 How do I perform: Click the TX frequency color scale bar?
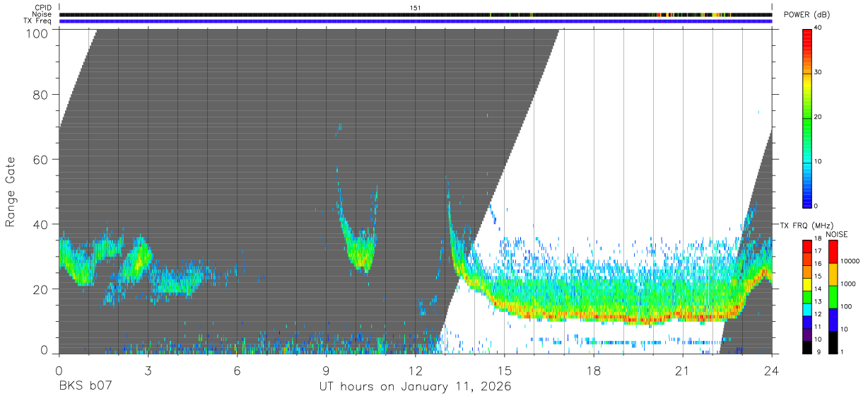click(807, 297)
